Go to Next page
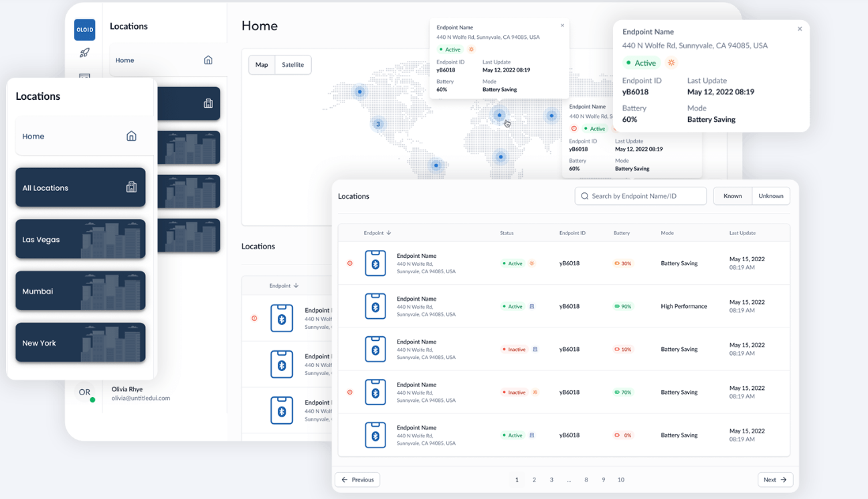Image resolution: width=868 pixels, height=499 pixels. (776, 480)
